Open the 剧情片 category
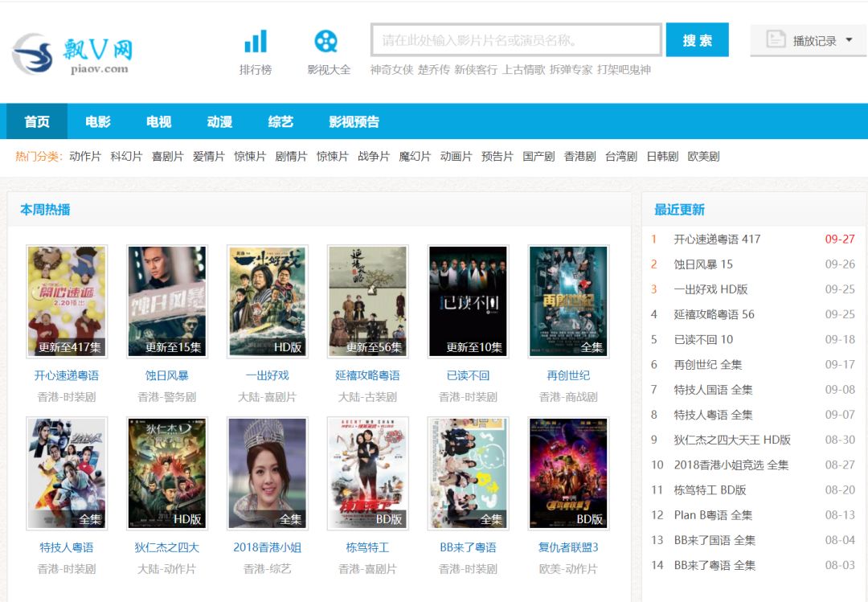This screenshot has height=602, width=868. point(291,157)
